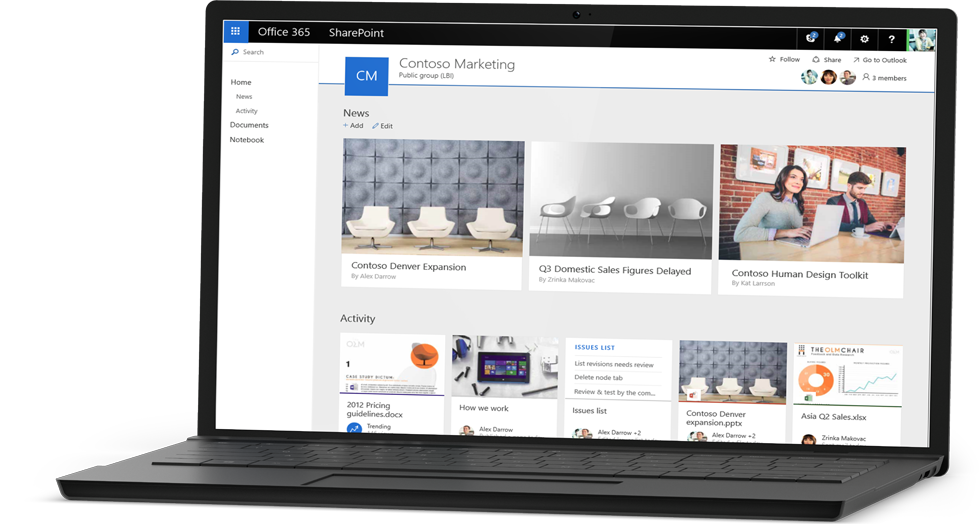Click the user profile photo in header

tap(921, 40)
